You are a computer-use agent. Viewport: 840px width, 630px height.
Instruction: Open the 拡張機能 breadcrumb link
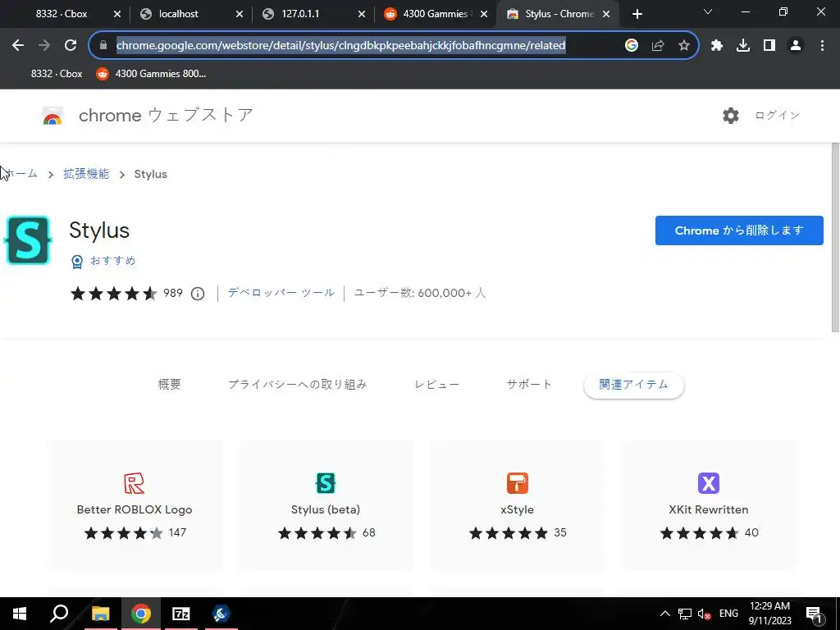86,174
